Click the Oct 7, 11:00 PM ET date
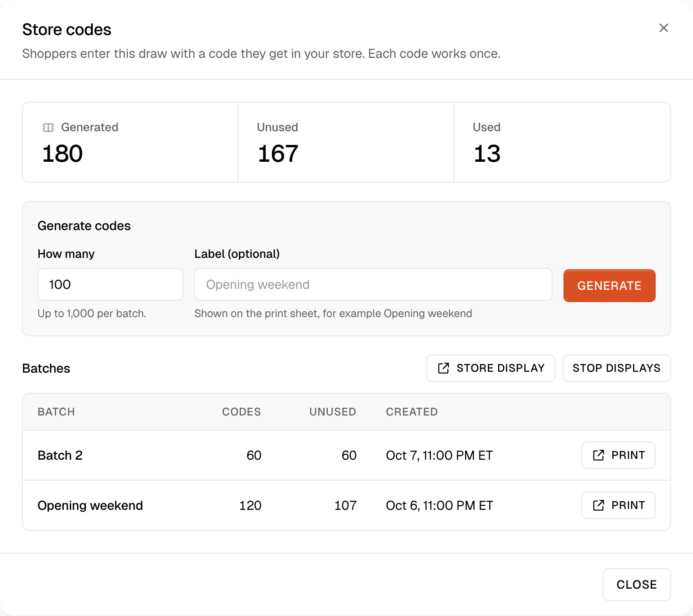Screen dimensions: 693x616 click(x=440, y=455)
